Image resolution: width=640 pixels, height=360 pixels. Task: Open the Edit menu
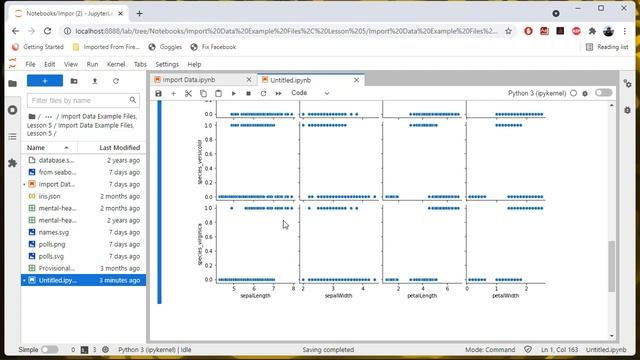point(49,64)
